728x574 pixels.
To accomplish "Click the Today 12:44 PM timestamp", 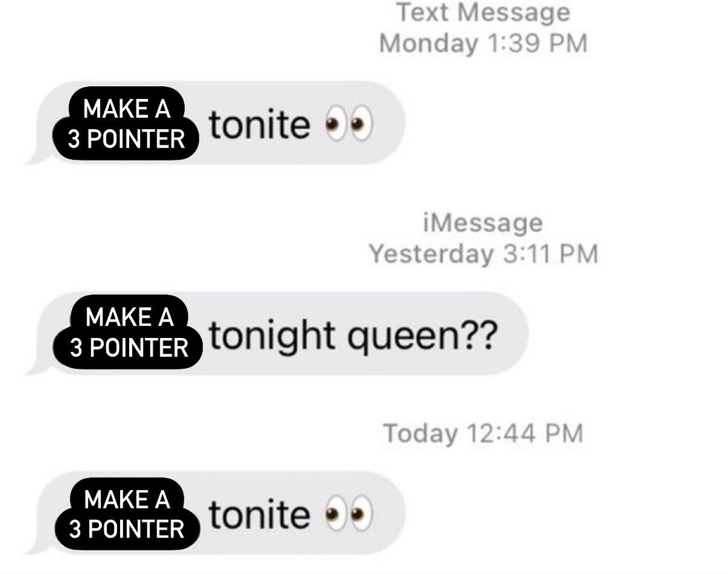I will [x=484, y=433].
